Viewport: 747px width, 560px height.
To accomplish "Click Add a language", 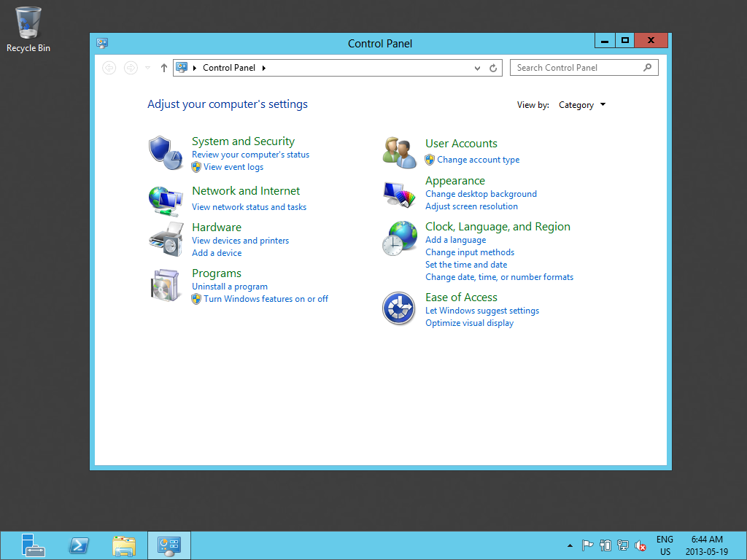I will 455,240.
